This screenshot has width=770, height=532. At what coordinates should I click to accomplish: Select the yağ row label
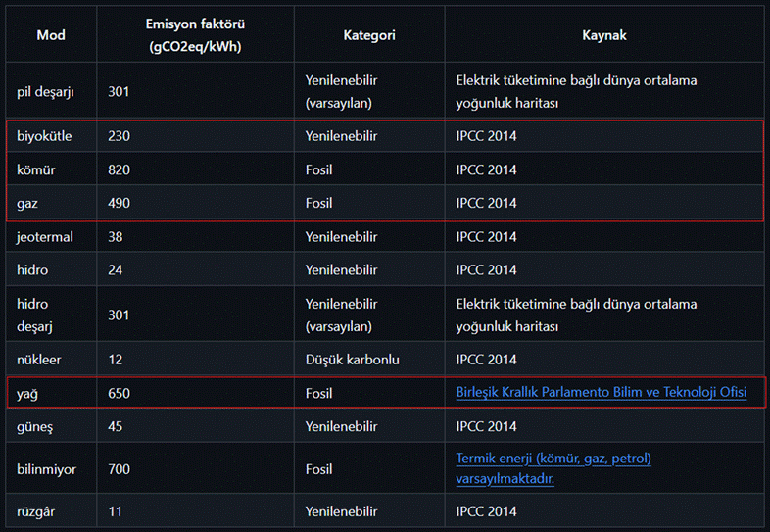[x=27, y=394]
